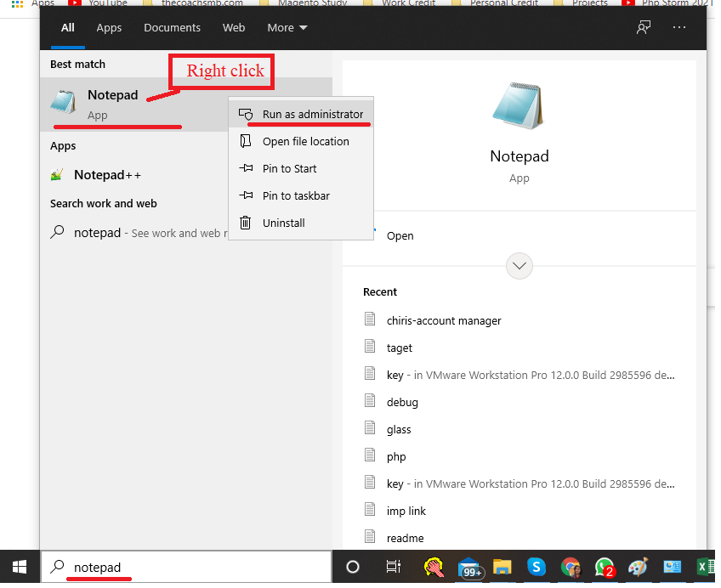This screenshot has width=721, height=588.
Task: Open Chrome from the taskbar
Action: [571, 568]
